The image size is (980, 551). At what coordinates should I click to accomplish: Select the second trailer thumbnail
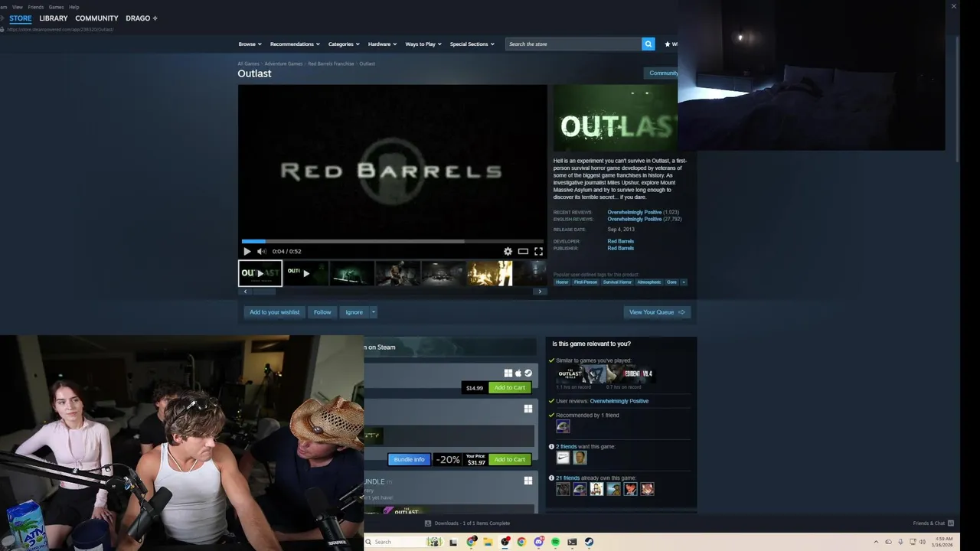tap(306, 273)
